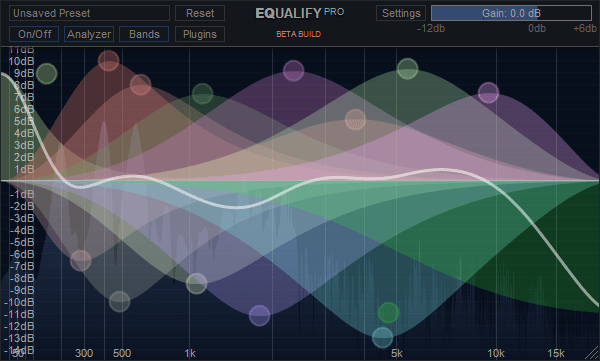This screenshot has height=361, width=600.
Task: Open the Settings panel
Action: 401,13
